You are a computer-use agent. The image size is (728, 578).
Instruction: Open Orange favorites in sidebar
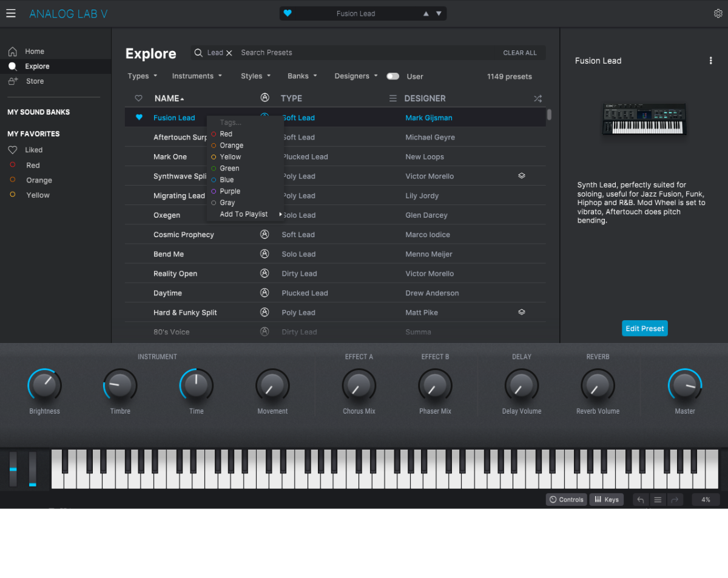pyautogui.click(x=39, y=180)
